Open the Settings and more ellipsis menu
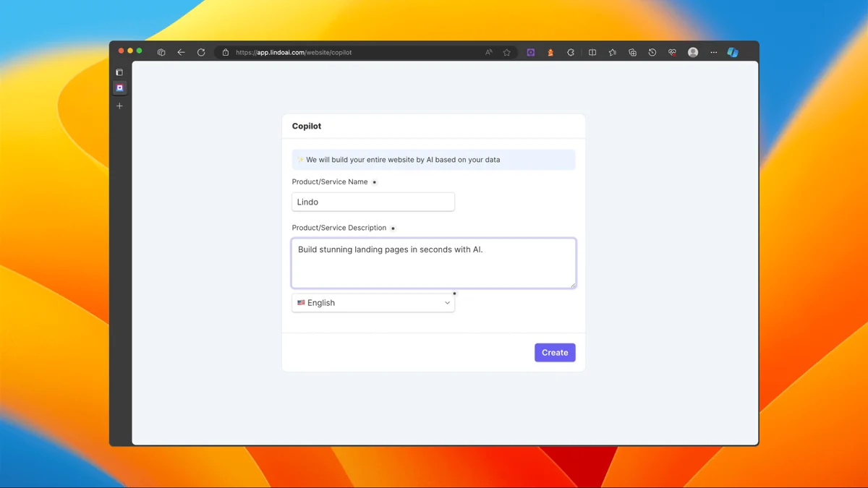 pos(714,52)
